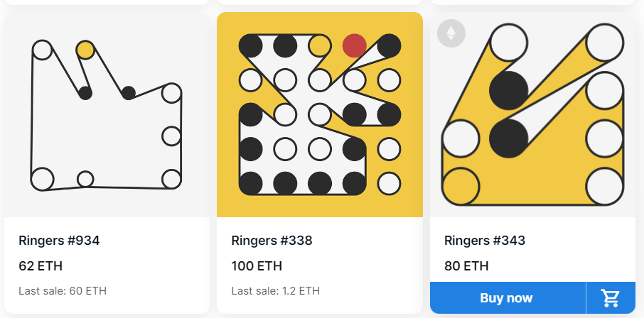The width and height of the screenshot is (644, 318).
Task: Click the Last sale: 1.2 ETH text
Action: (276, 291)
